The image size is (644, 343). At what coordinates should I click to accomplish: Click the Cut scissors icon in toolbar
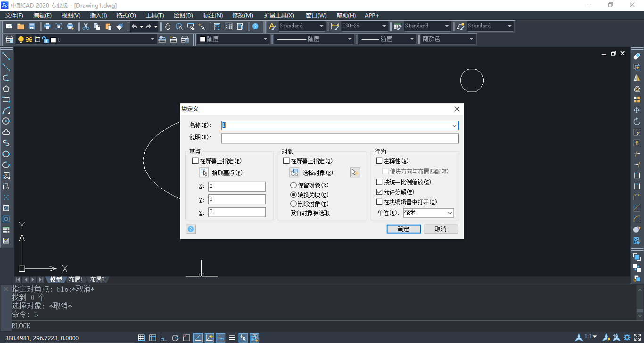(85, 26)
